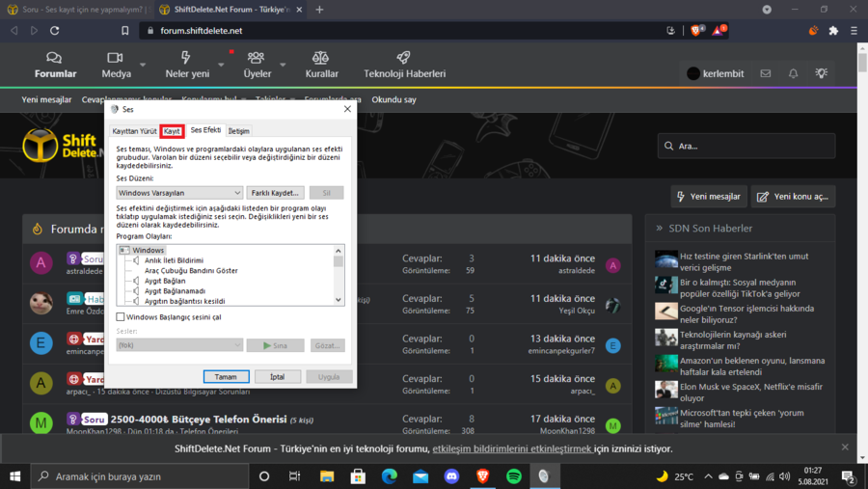The width and height of the screenshot is (868, 489).
Task: Switch to the İletişim tab
Action: coord(238,131)
